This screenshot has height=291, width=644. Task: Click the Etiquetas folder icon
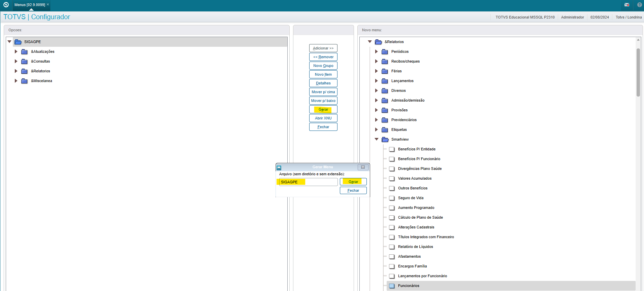385,130
